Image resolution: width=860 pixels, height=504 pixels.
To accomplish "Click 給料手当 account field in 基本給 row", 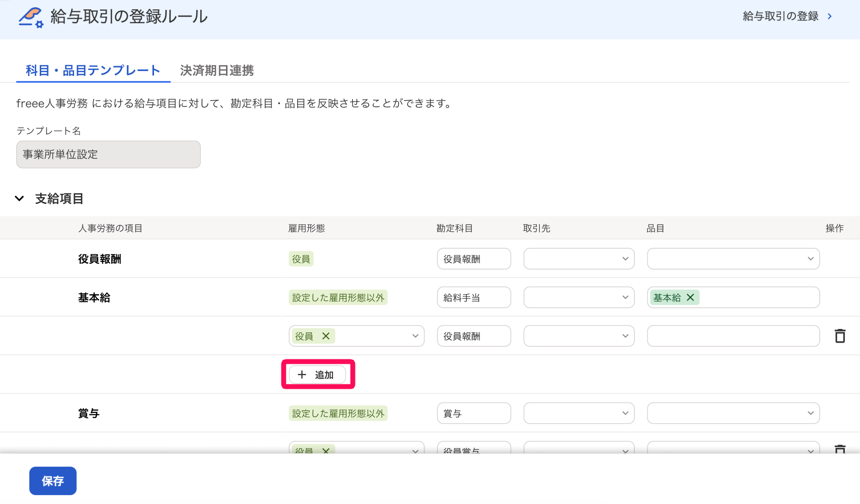I will pos(474,298).
